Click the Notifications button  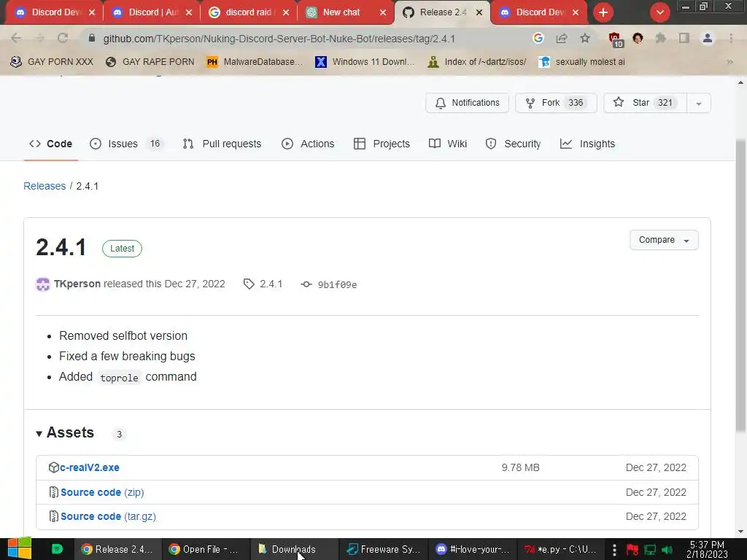[x=467, y=103]
